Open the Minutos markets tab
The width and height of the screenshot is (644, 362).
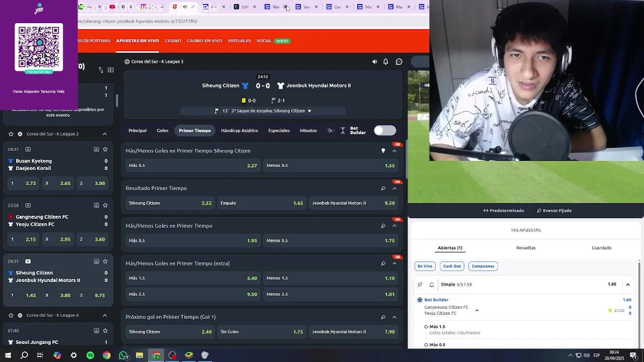click(308, 131)
